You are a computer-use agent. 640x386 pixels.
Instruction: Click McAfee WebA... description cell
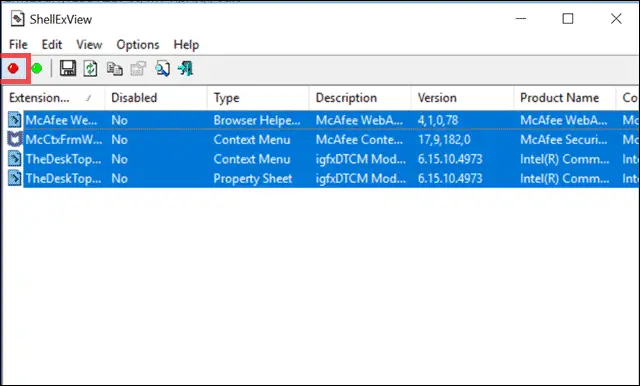(x=360, y=120)
